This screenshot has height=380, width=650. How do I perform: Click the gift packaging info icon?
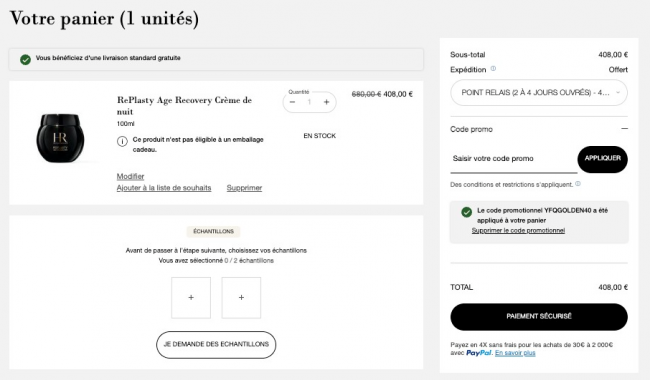click(122, 141)
